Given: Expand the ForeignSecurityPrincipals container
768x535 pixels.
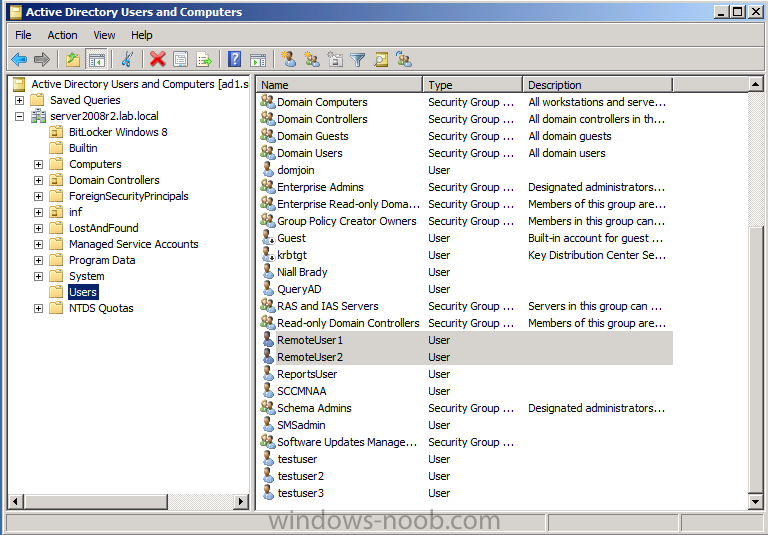Looking at the screenshot, I should [38, 196].
